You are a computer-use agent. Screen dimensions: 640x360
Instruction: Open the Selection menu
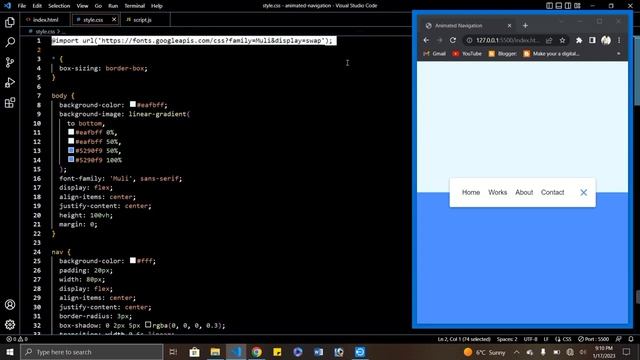tap(59, 6)
